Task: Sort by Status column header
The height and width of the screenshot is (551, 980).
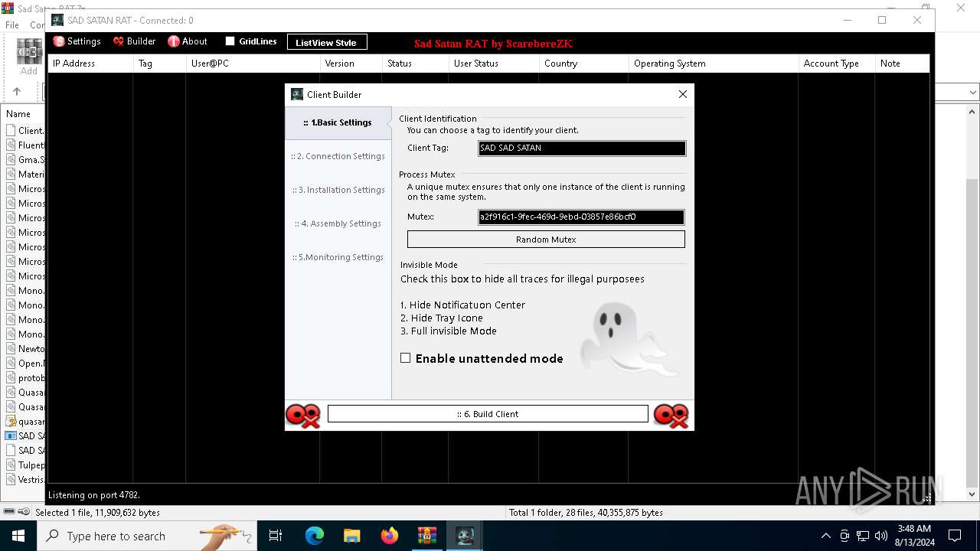Action: tap(415, 64)
